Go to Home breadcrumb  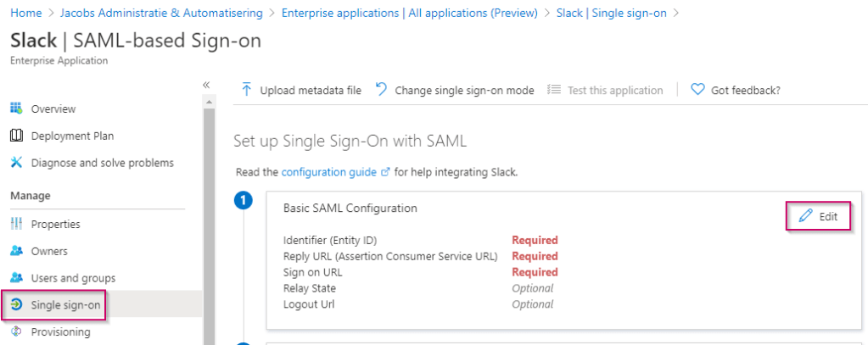point(25,13)
